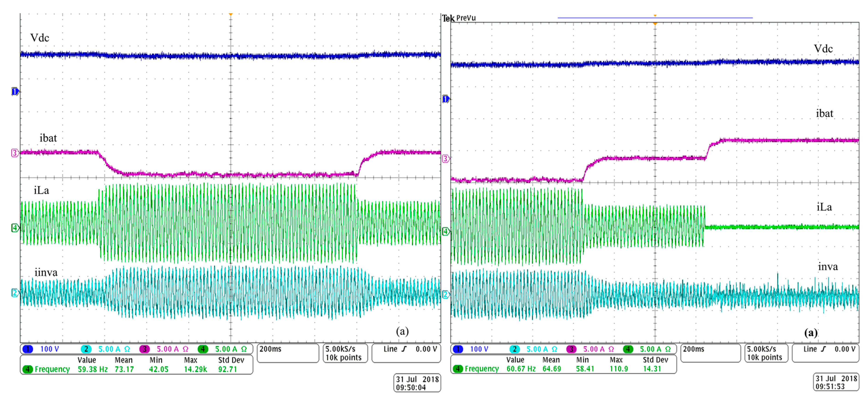Select channel 3 5.00 A badge right readout
The width and height of the screenshot is (868, 399).
pyautogui.click(x=572, y=349)
